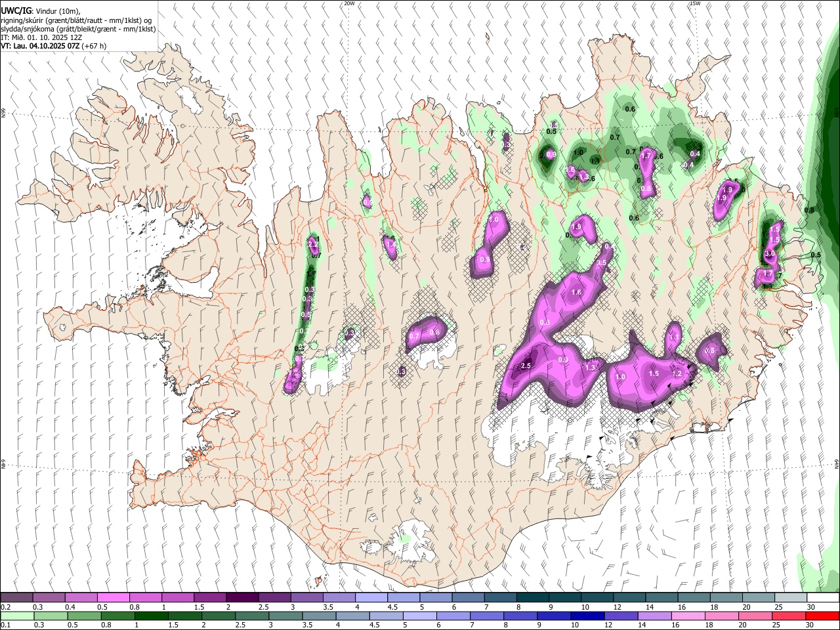Pick the bright red swatch labeled 30 in lower legend
The width and height of the screenshot is (840, 630).
(822, 616)
